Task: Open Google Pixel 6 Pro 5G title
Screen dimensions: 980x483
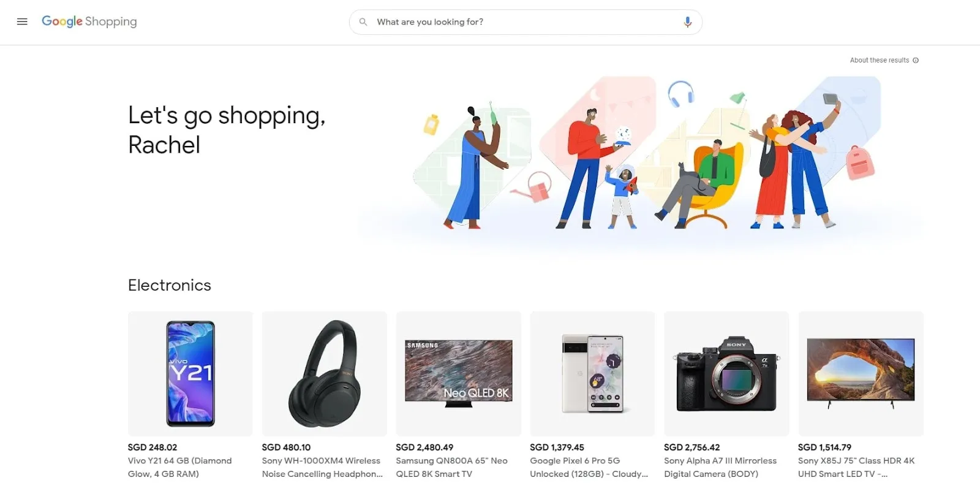Action: [589, 467]
